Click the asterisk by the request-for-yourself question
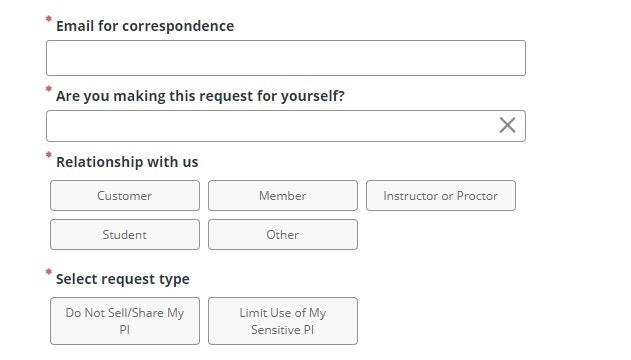 coord(49,89)
